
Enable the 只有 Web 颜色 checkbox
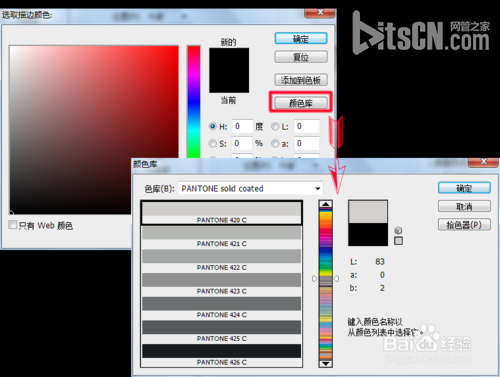click(13, 225)
